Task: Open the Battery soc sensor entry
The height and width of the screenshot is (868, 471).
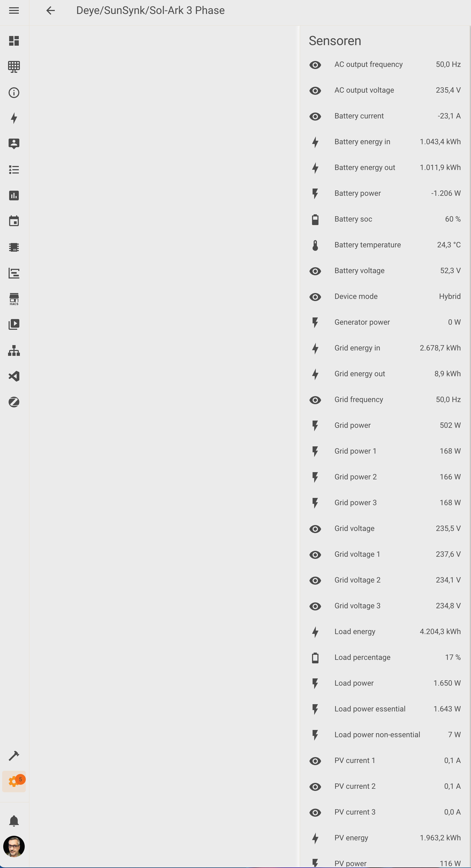Action: [385, 219]
